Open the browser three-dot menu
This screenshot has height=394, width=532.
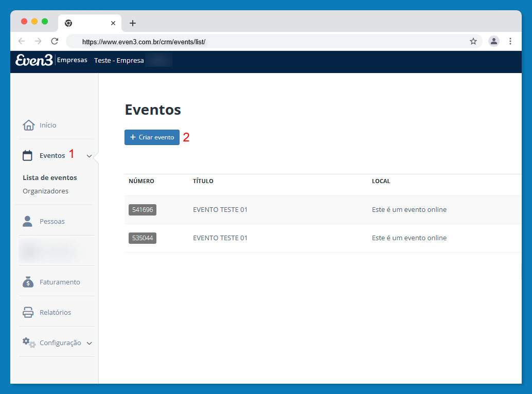click(510, 41)
